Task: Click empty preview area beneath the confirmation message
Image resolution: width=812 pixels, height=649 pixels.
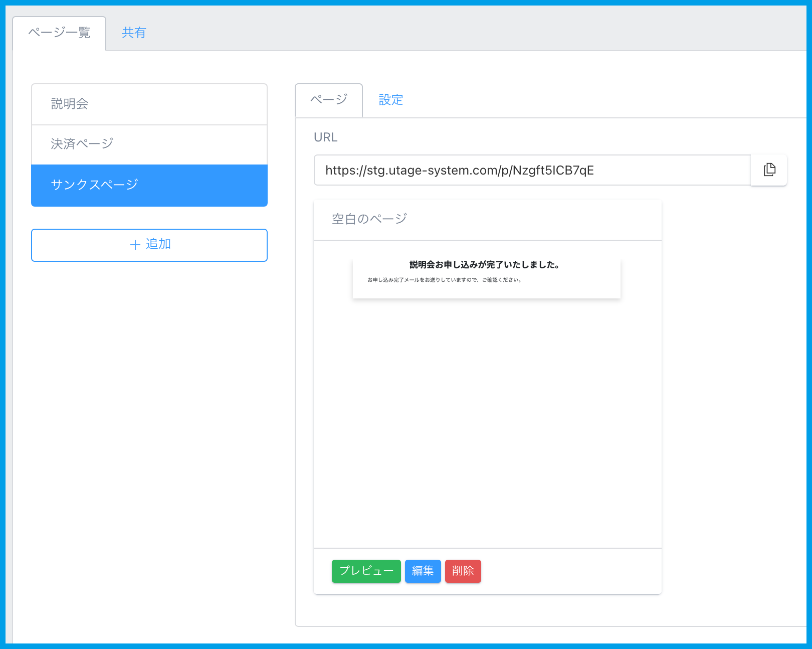Action: click(487, 421)
